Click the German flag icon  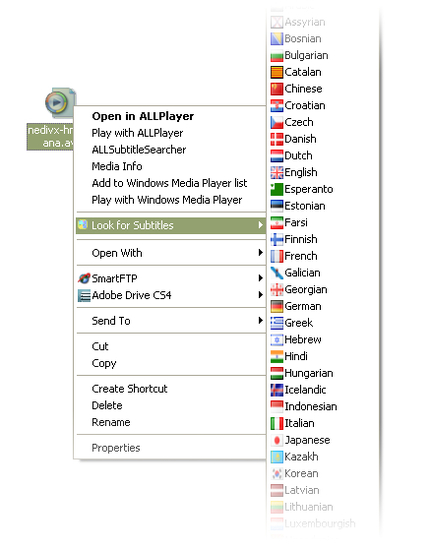click(x=277, y=307)
